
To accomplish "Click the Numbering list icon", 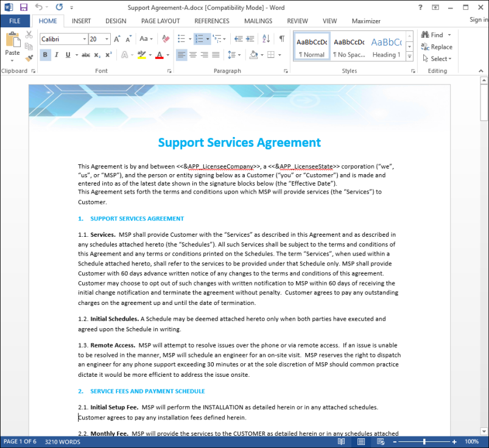I will (x=199, y=39).
